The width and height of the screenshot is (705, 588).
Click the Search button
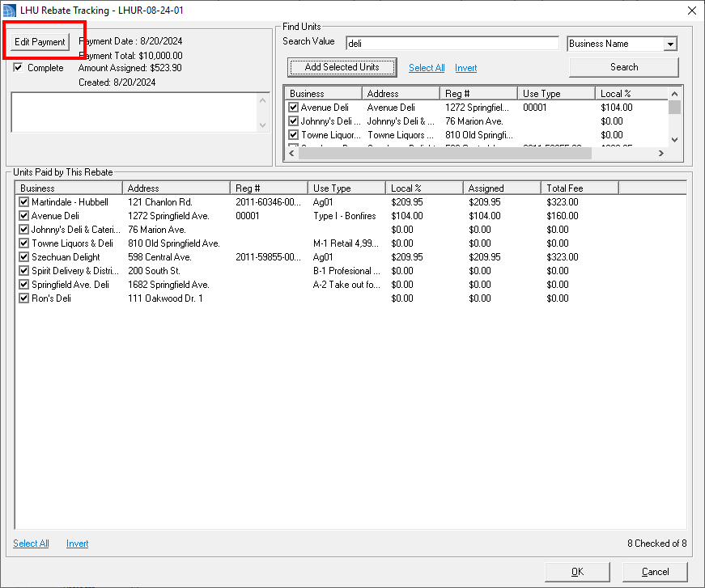click(624, 67)
